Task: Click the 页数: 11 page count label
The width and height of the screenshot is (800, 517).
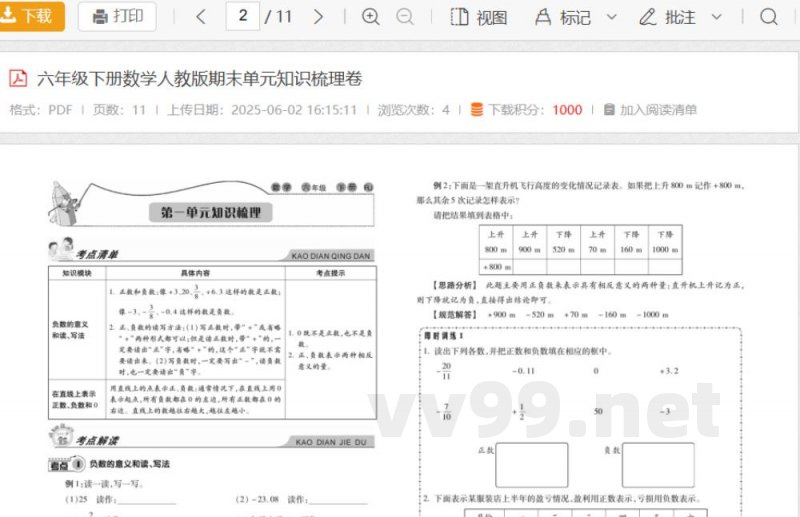Action: point(119,110)
